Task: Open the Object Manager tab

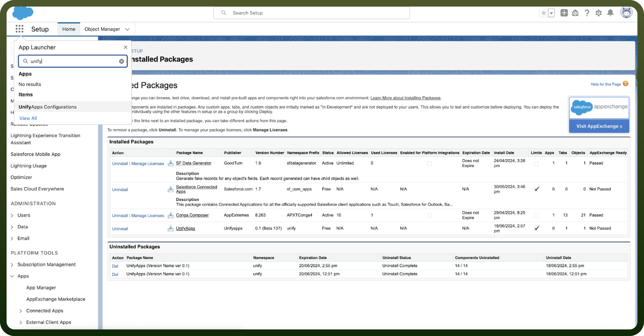Action: (x=102, y=29)
